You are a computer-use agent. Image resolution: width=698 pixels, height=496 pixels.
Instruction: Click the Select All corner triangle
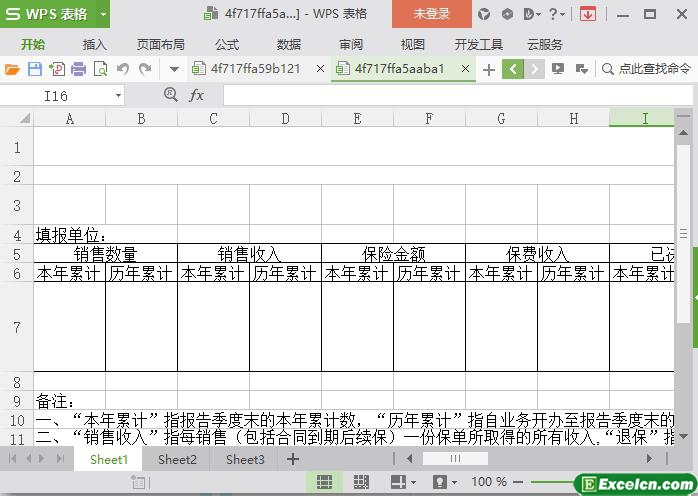point(24,118)
